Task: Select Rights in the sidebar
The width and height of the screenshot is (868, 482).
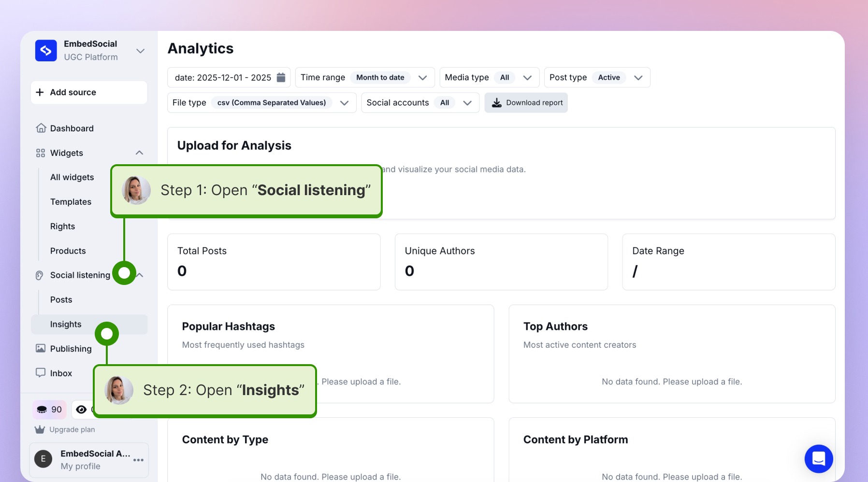Action: (63, 227)
